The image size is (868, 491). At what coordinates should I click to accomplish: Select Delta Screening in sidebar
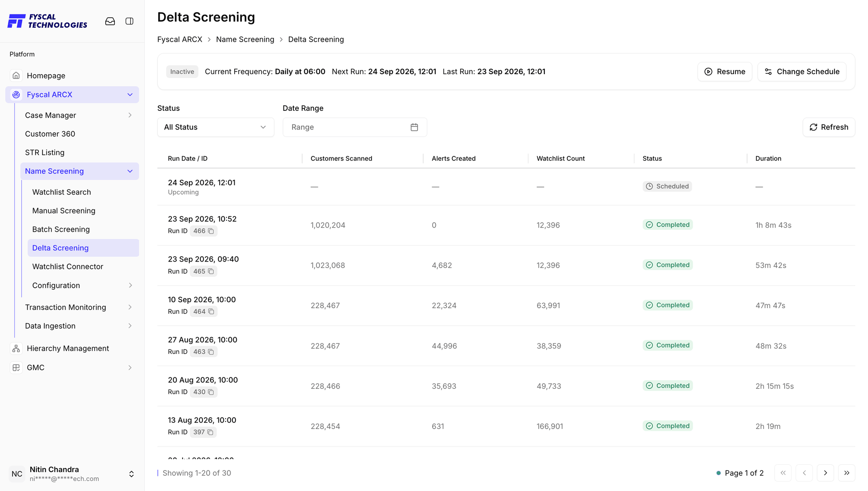[x=83, y=248]
